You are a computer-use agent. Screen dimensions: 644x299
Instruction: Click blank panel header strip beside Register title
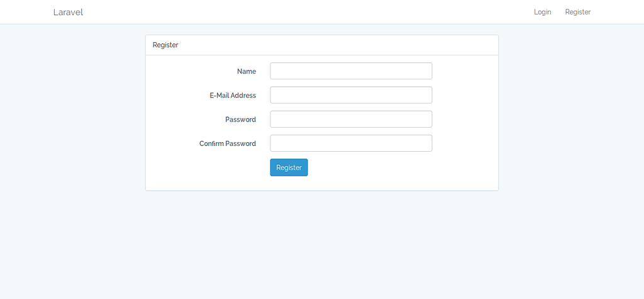pos(337,45)
